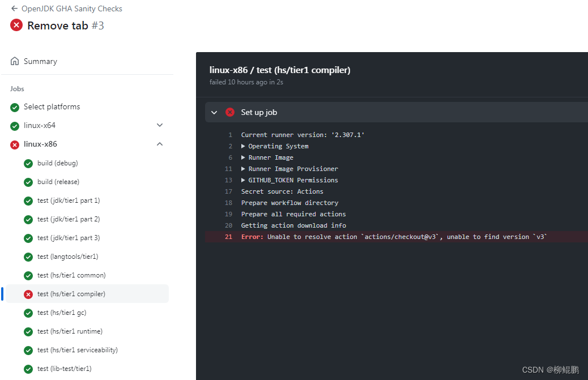Image resolution: width=588 pixels, height=380 pixels.
Task: Click the green check icon beside Select platforms
Action: [14, 106]
